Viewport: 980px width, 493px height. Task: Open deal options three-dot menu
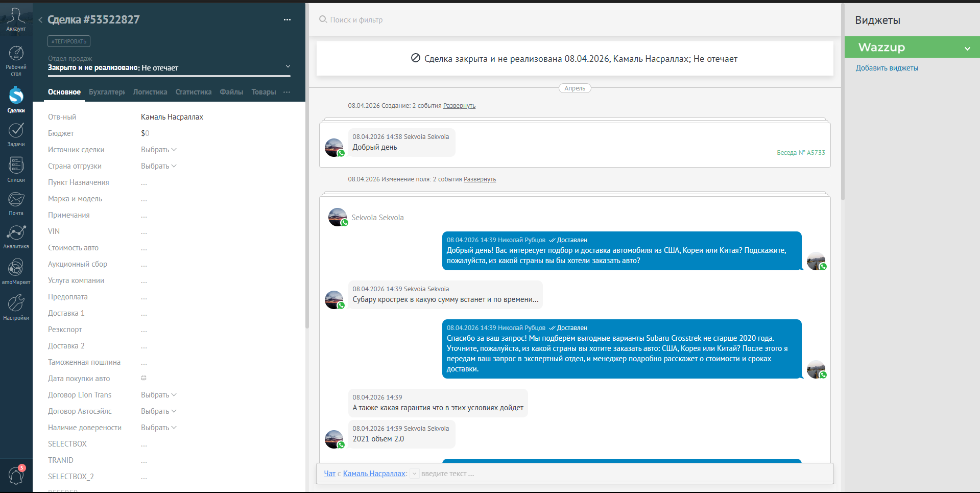pyautogui.click(x=287, y=20)
